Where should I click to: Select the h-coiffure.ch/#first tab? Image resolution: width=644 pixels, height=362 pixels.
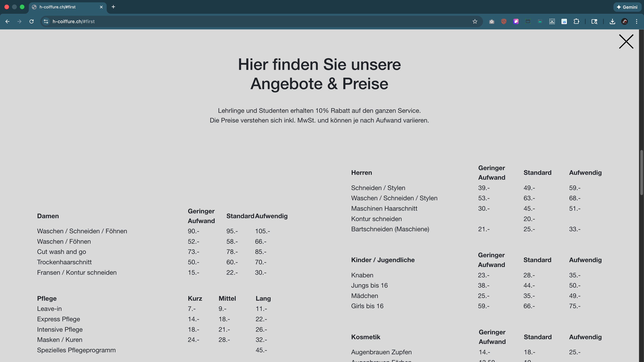coord(63,7)
